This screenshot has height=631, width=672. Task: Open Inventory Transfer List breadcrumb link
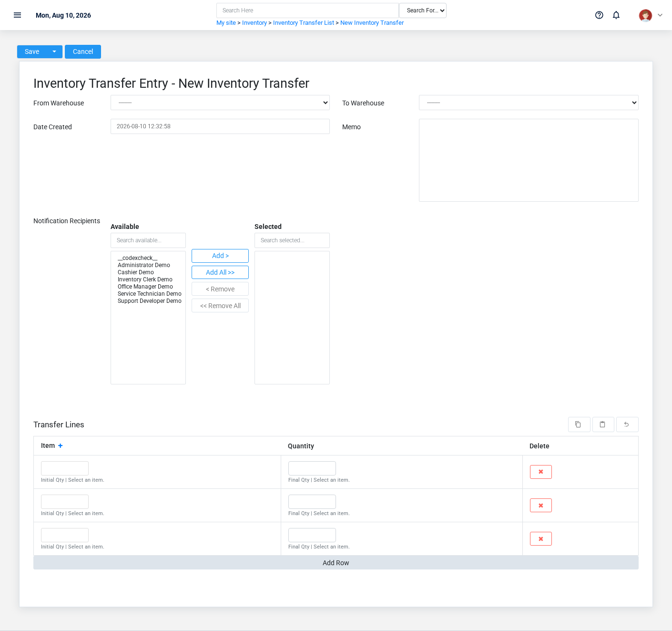click(304, 23)
